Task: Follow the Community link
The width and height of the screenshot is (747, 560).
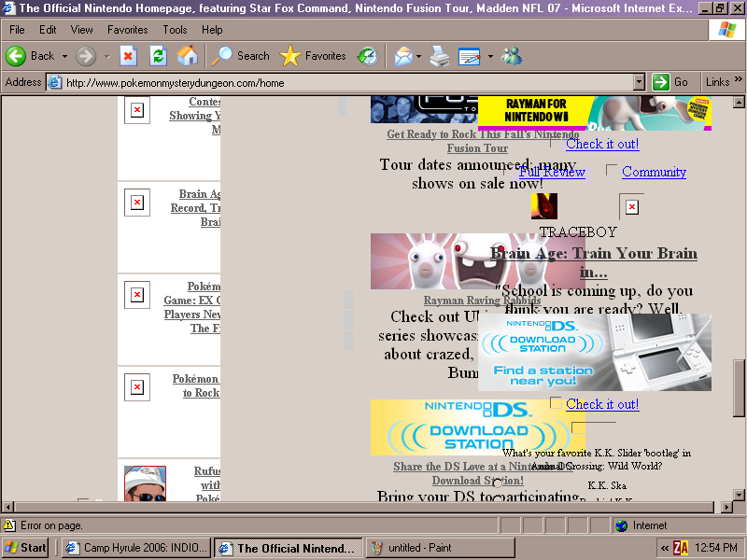Action: [655, 172]
